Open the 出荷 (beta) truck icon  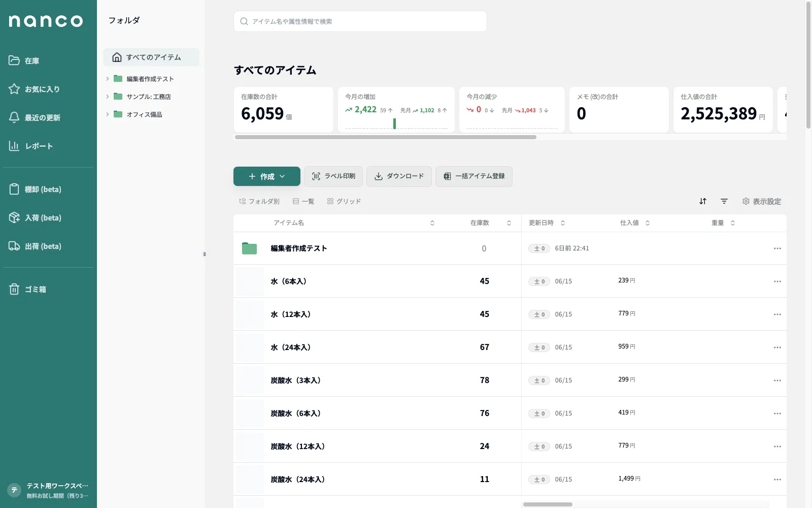[x=14, y=246]
